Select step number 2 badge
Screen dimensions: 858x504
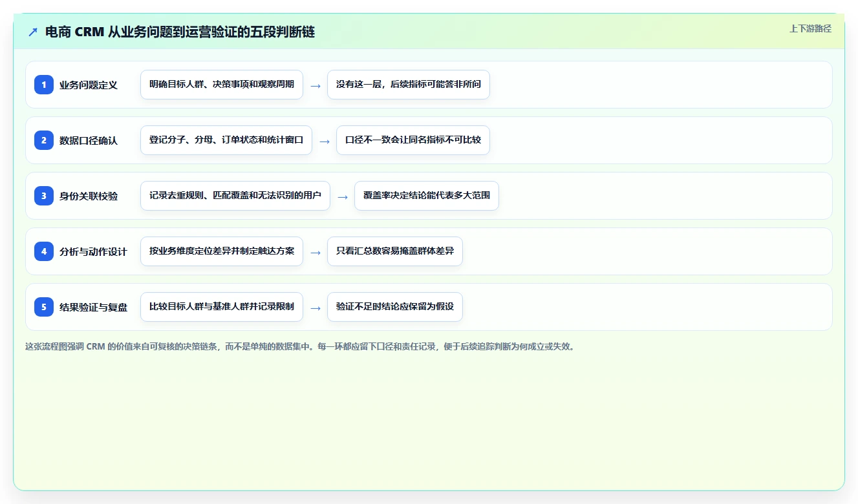(x=44, y=140)
